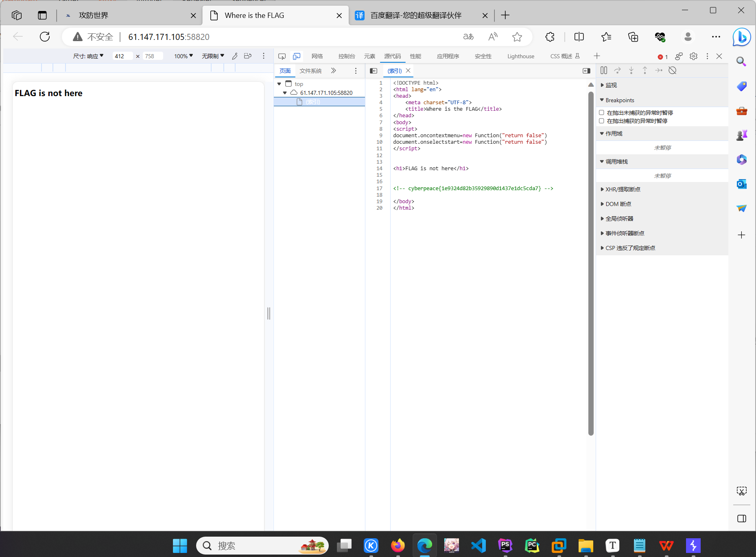Click the viewport width field 412
The image size is (756, 557).
[122, 56]
